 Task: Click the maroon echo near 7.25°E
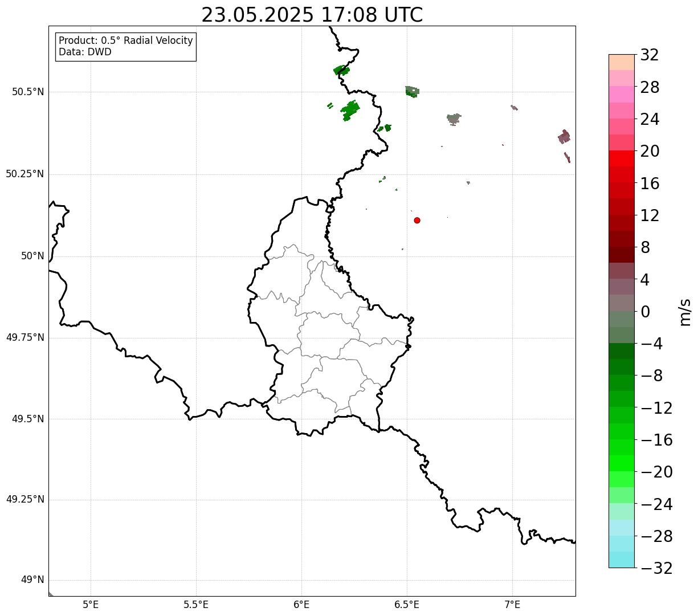point(564,137)
